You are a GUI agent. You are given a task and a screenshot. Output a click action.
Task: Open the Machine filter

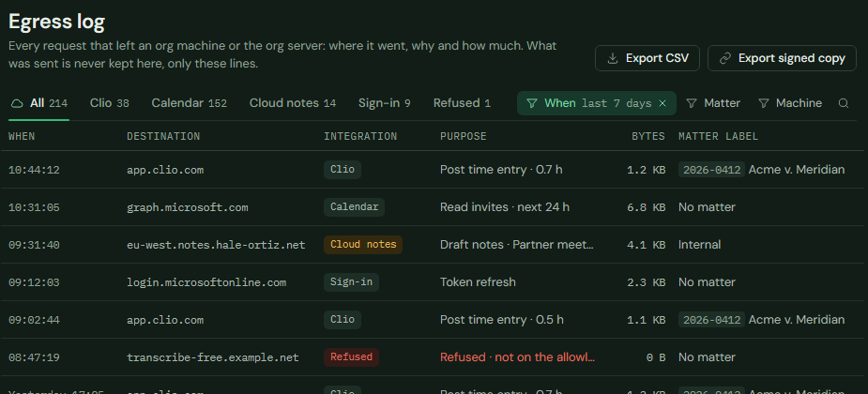(790, 103)
